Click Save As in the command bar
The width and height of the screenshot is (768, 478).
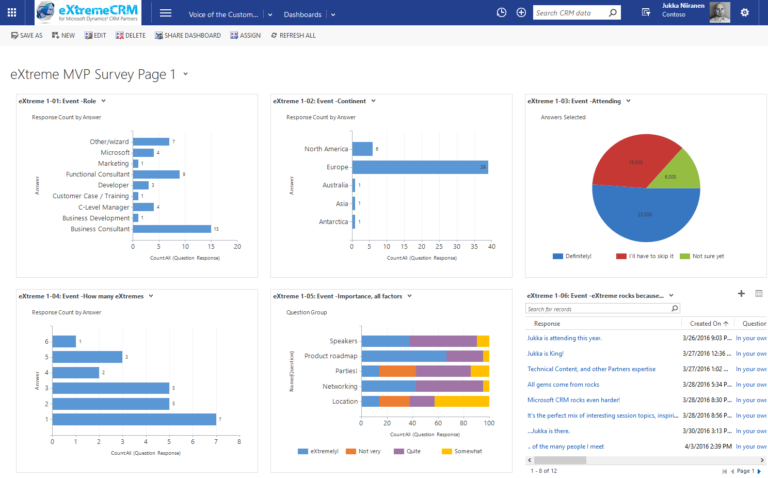click(27, 35)
